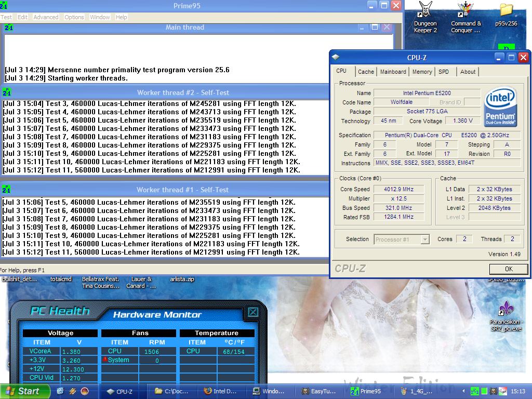Switch to the C:\Doc... folder taskbar button
Viewport: 532px width, 399px height.
point(172,391)
